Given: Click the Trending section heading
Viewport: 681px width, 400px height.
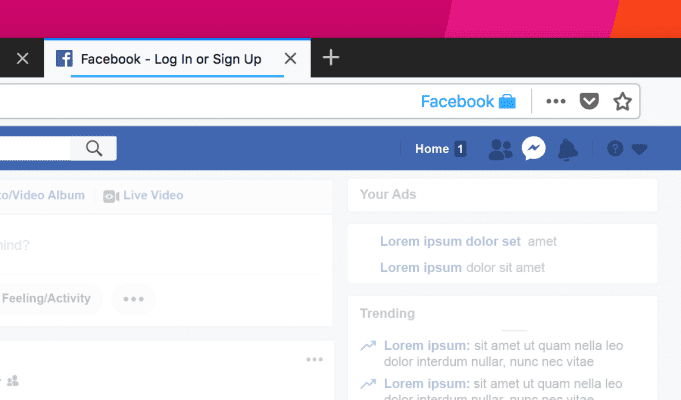Looking at the screenshot, I should coord(387,314).
